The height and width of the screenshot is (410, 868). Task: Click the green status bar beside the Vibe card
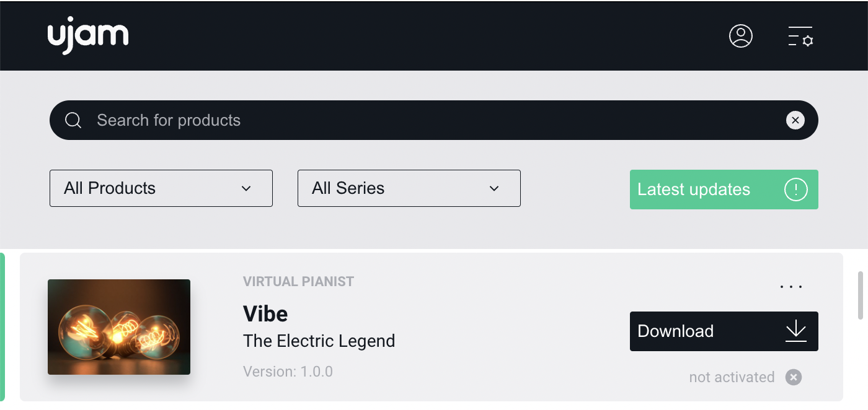(4, 327)
